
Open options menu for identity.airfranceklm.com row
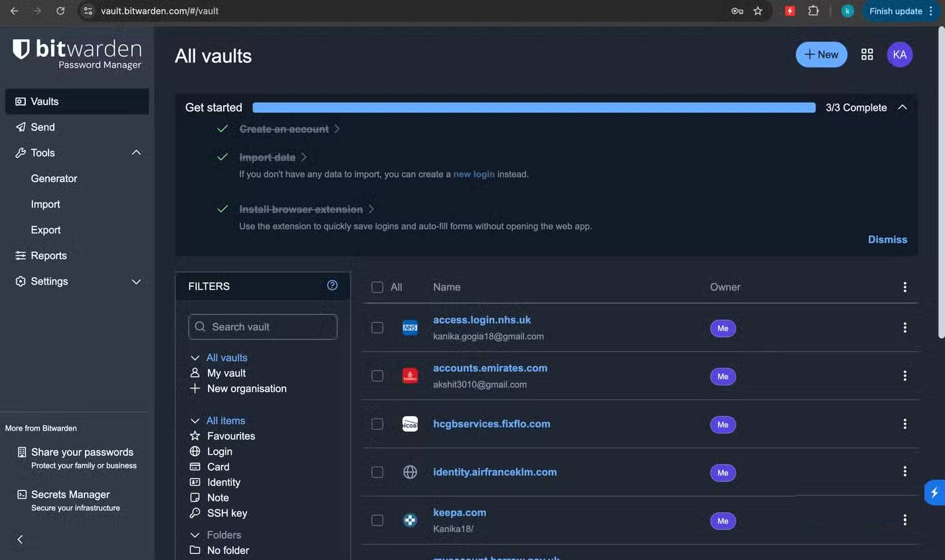[904, 472]
